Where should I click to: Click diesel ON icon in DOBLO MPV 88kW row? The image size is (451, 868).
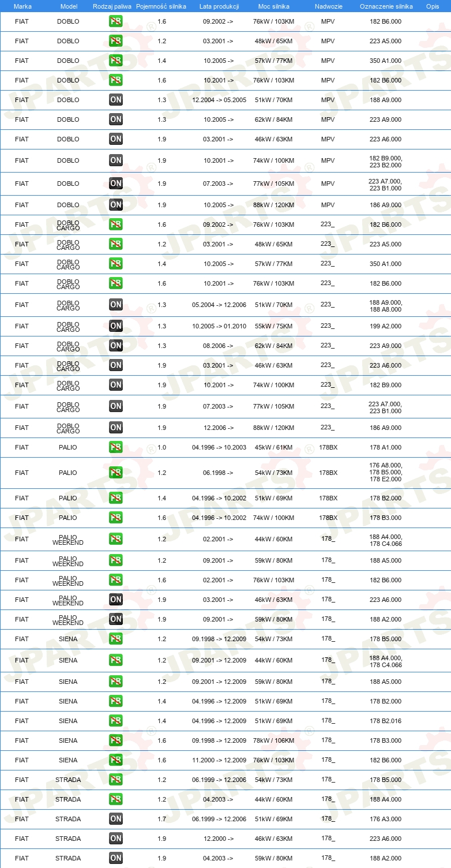click(116, 205)
